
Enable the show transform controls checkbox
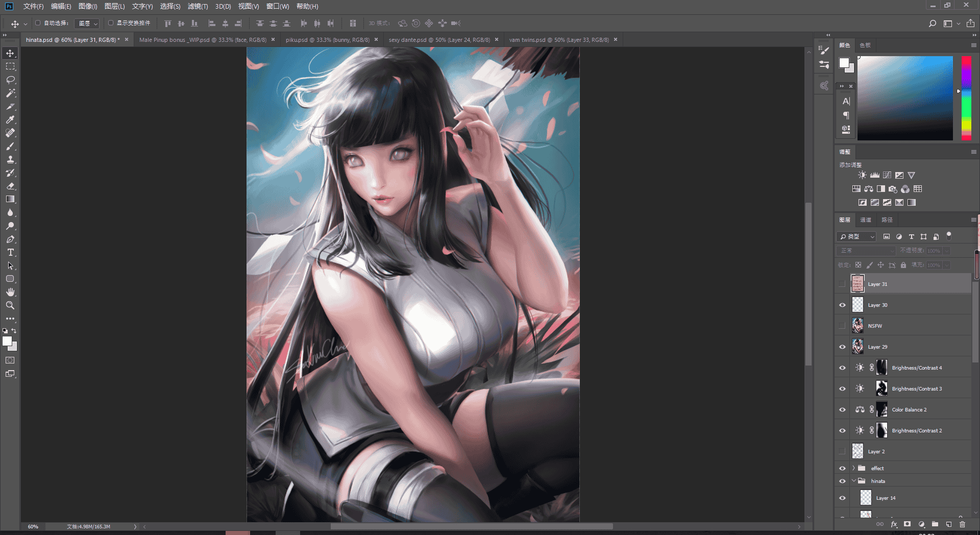point(111,23)
